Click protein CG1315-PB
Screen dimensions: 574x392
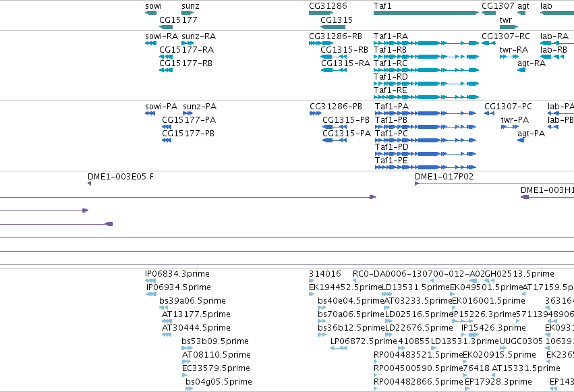point(346,120)
